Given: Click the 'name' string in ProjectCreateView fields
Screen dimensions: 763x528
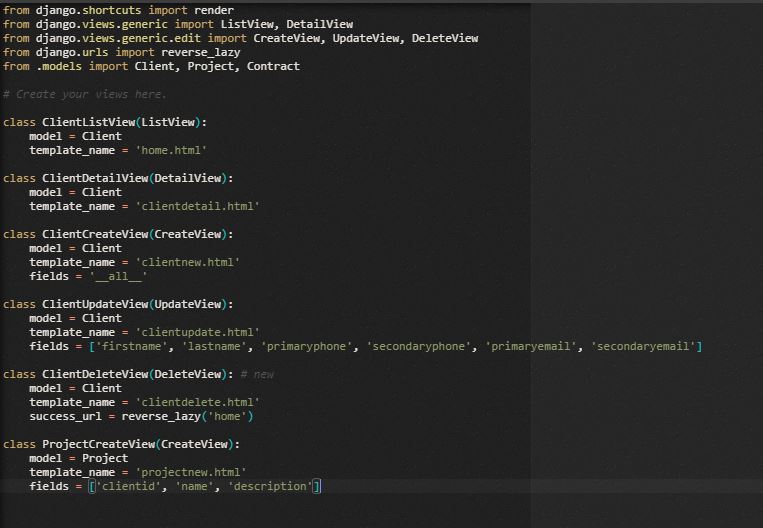Looking at the screenshot, I should click(194, 487).
